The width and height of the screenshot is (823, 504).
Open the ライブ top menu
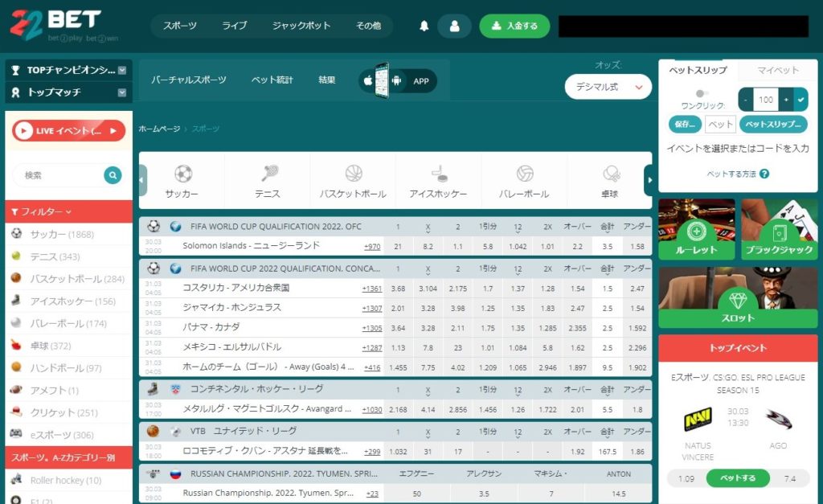coord(235,26)
